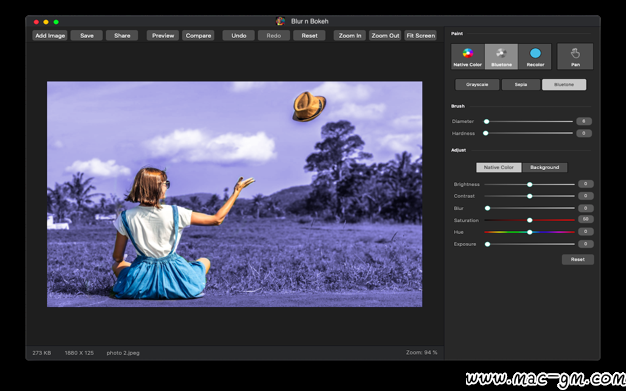Image resolution: width=626 pixels, height=391 pixels.
Task: Zoom In on the image
Action: [x=350, y=36]
